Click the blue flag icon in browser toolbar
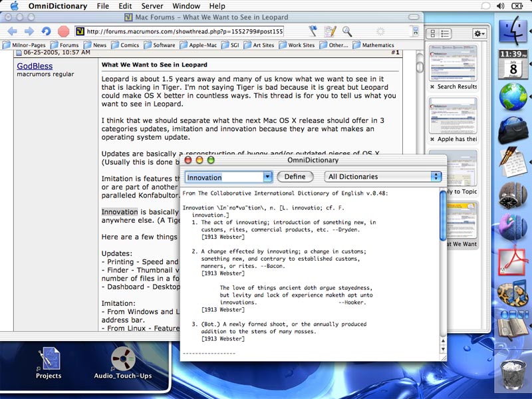 point(313,31)
